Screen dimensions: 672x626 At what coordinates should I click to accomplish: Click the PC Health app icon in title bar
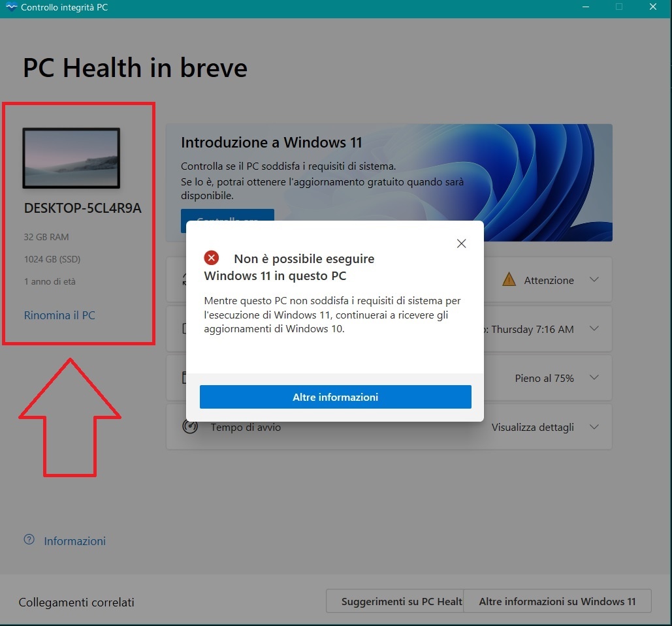click(x=11, y=7)
